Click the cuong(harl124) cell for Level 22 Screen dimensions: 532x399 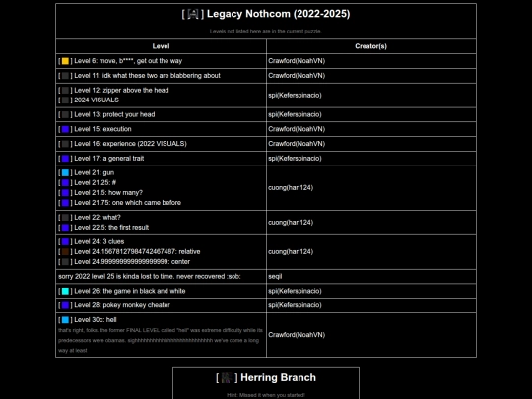[x=371, y=223]
